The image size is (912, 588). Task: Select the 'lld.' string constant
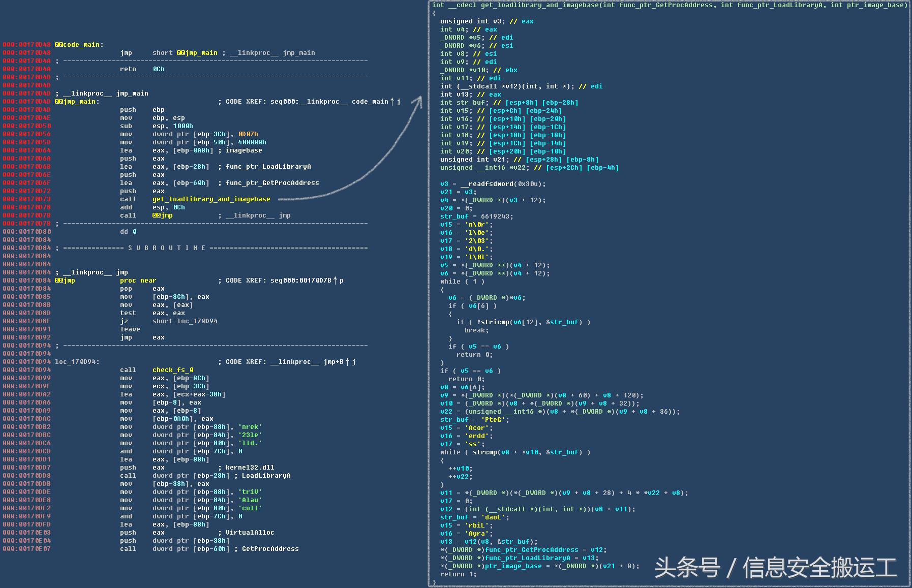[250, 443]
